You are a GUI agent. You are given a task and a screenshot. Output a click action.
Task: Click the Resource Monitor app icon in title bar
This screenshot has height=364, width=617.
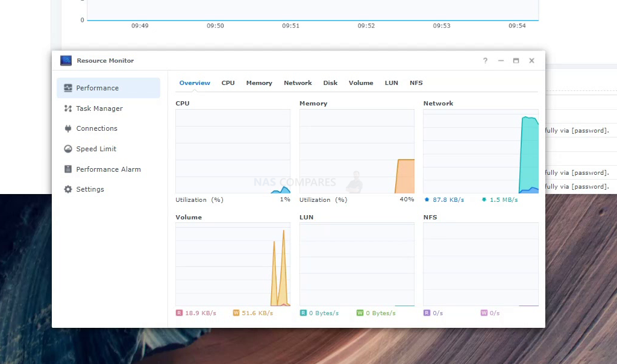click(66, 60)
